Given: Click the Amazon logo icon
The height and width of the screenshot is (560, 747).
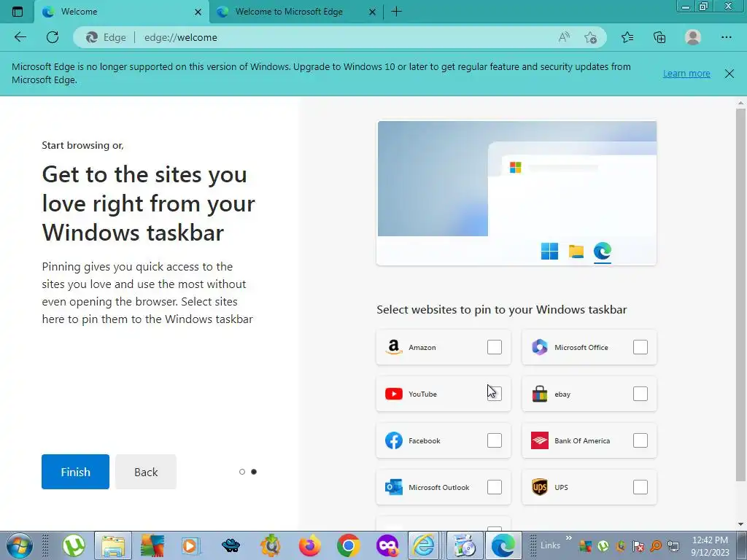Looking at the screenshot, I should (x=393, y=347).
